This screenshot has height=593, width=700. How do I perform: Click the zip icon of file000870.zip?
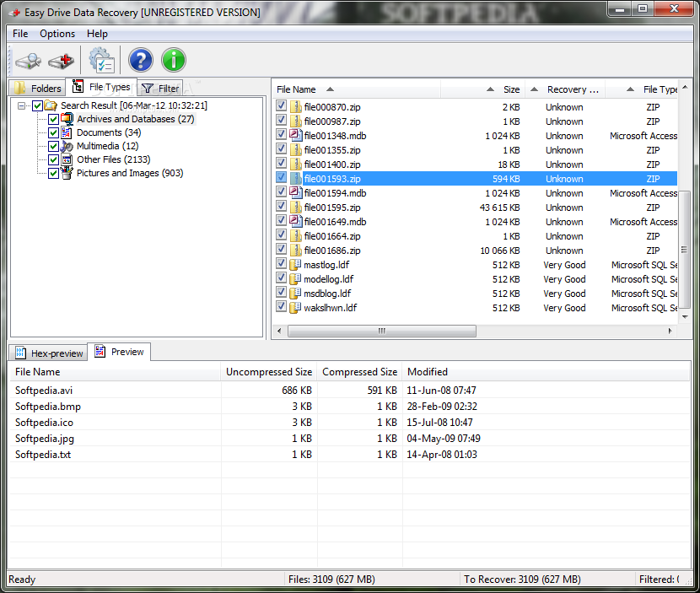295,107
